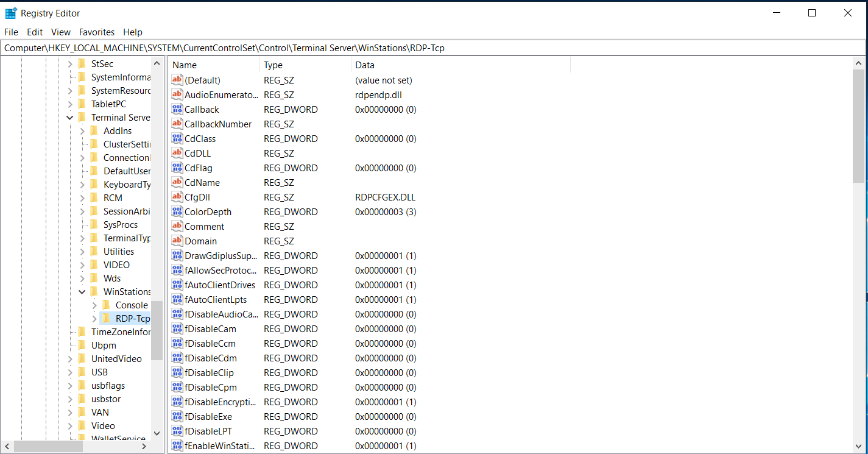The image size is (868, 454).
Task: Collapse the WinStations tree node
Action: 82,292
